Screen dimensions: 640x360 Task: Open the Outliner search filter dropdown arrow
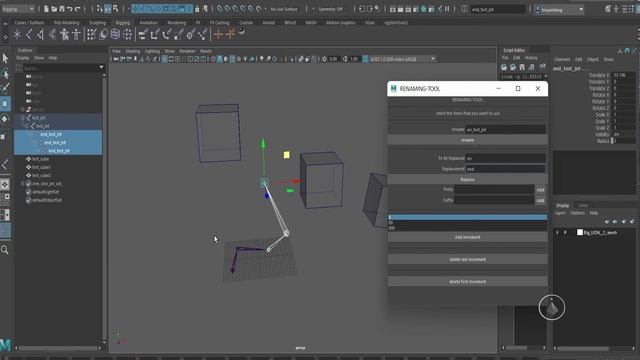[101, 67]
